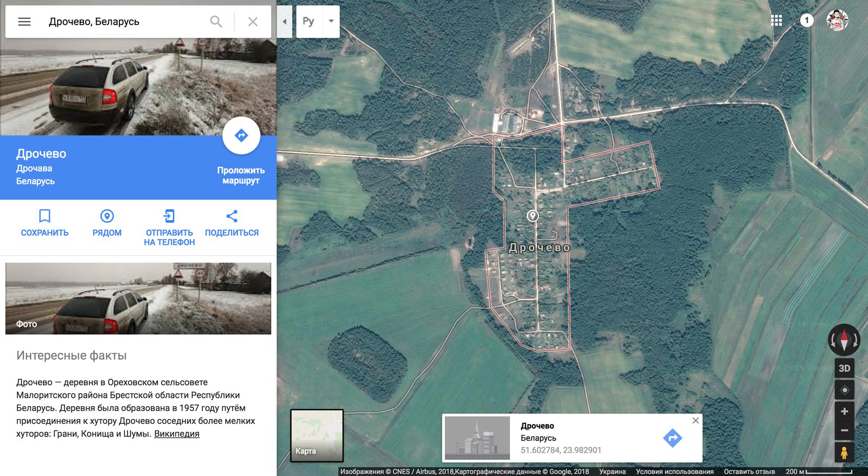This screenshot has height=476, width=868.
Task: Toggle the 3D tilt view
Action: (844, 368)
